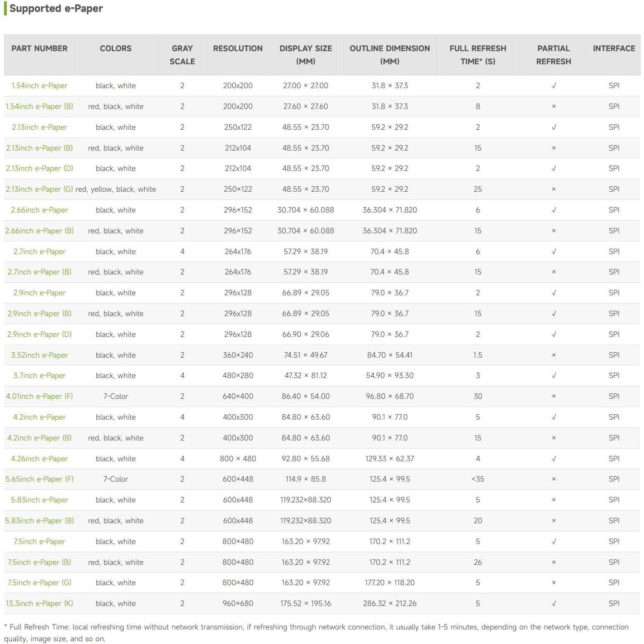
Task: Open the 13.3inch e-Paper (K) link
Action: coord(39,604)
